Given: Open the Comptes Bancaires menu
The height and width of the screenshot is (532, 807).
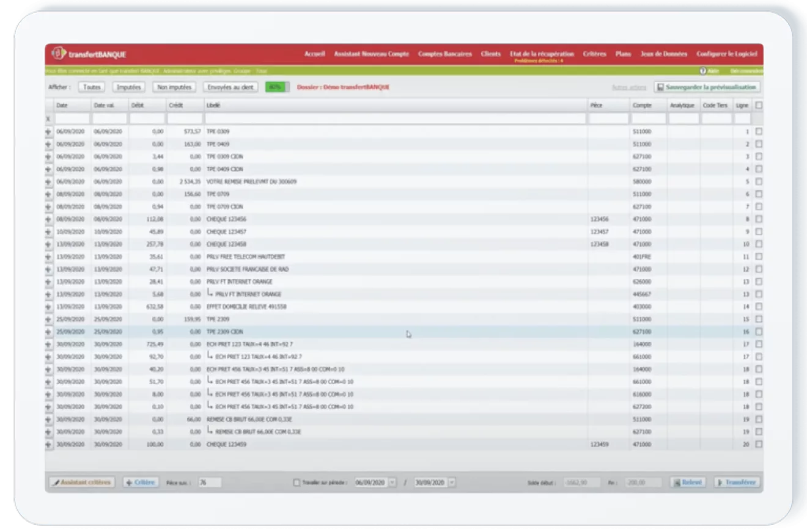Looking at the screenshot, I should click(x=445, y=54).
